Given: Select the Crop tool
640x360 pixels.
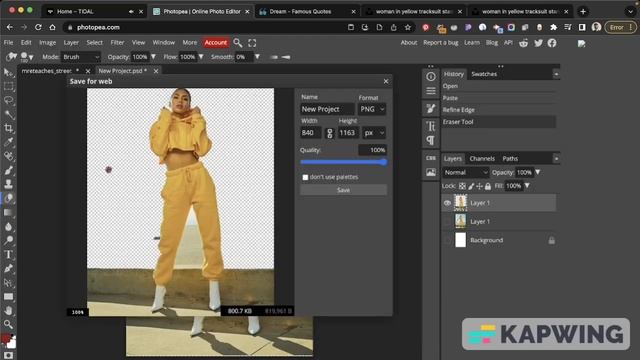Looking at the screenshot, I should pyautogui.click(x=8, y=128).
